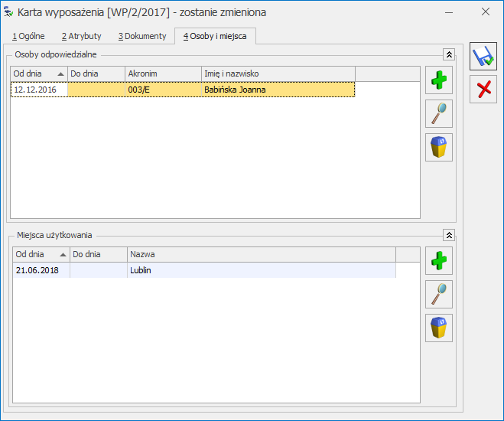View usage place details with the magnifier

tap(438, 294)
